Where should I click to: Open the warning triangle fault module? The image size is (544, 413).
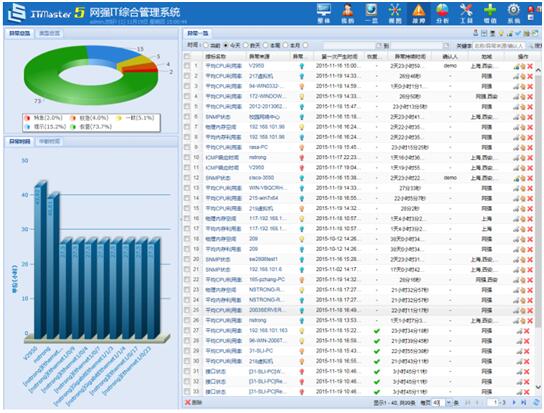pos(418,13)
